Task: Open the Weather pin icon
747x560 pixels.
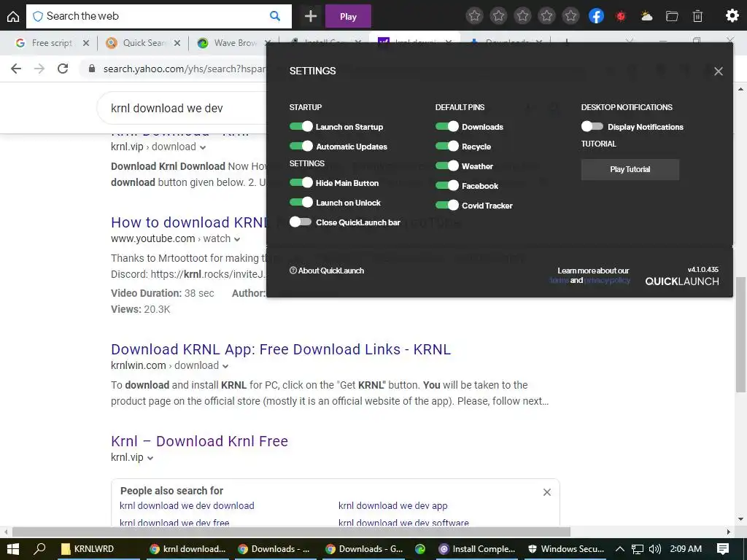Action: coord(646,16)
